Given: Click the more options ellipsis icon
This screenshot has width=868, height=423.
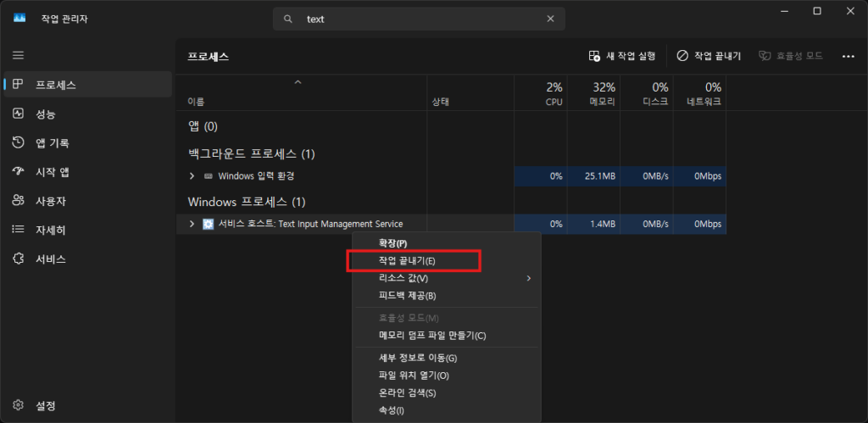Looking at the screenshot, I should pos(848,56).
